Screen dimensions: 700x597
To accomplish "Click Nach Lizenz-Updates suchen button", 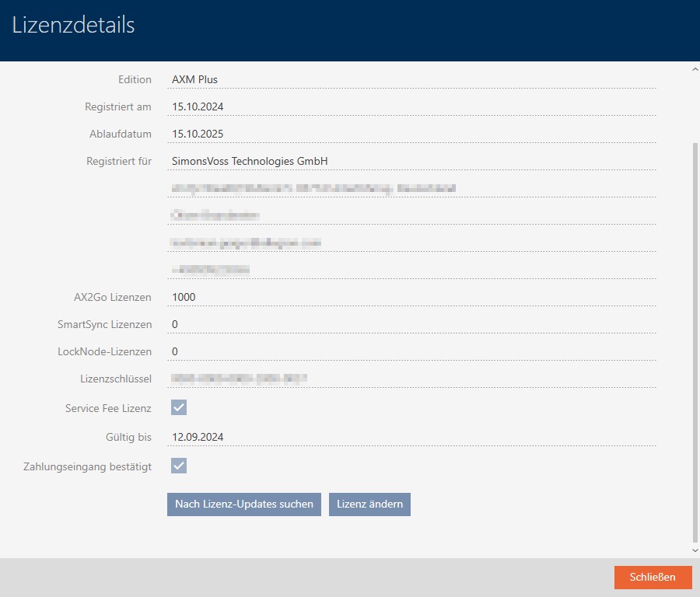I will (x=243, y=504).
